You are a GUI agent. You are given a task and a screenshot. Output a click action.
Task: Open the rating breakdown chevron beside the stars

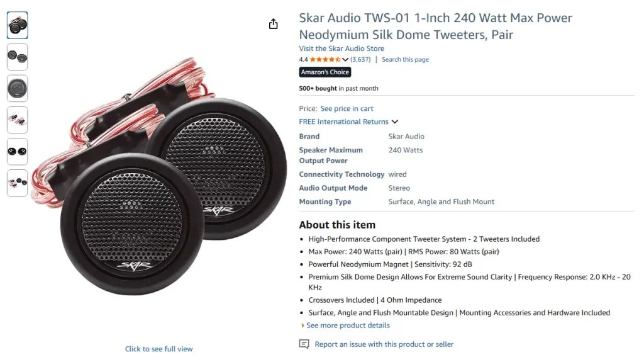click(x=345, y=60)
